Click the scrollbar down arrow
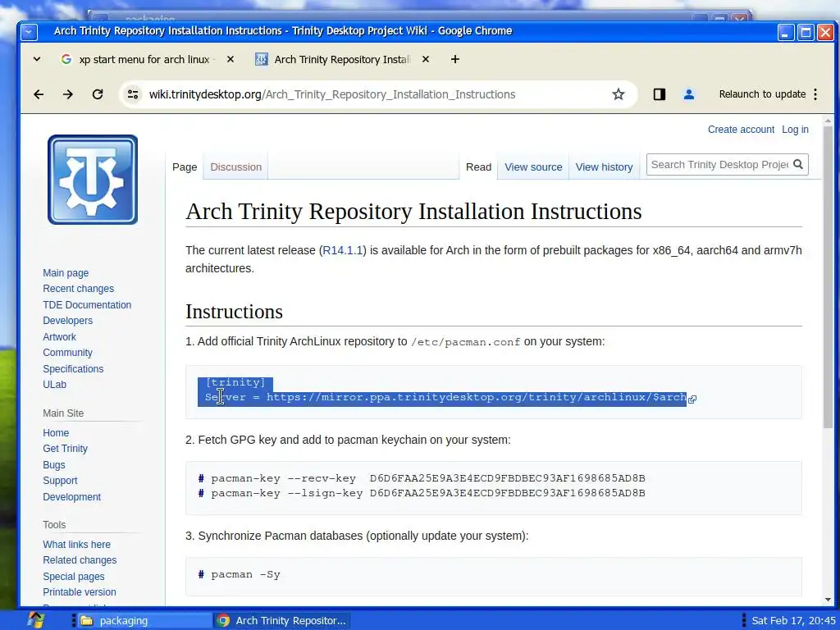 (829, 600)
